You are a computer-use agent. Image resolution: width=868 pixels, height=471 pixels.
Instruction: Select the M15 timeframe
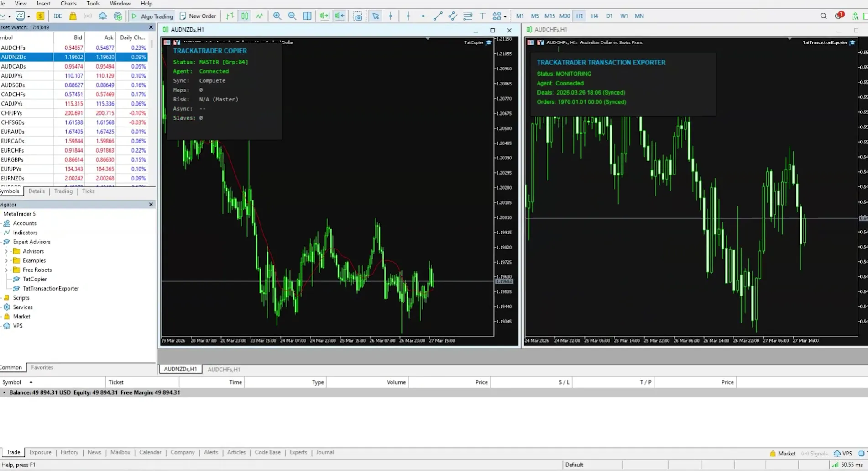[549, 16]
